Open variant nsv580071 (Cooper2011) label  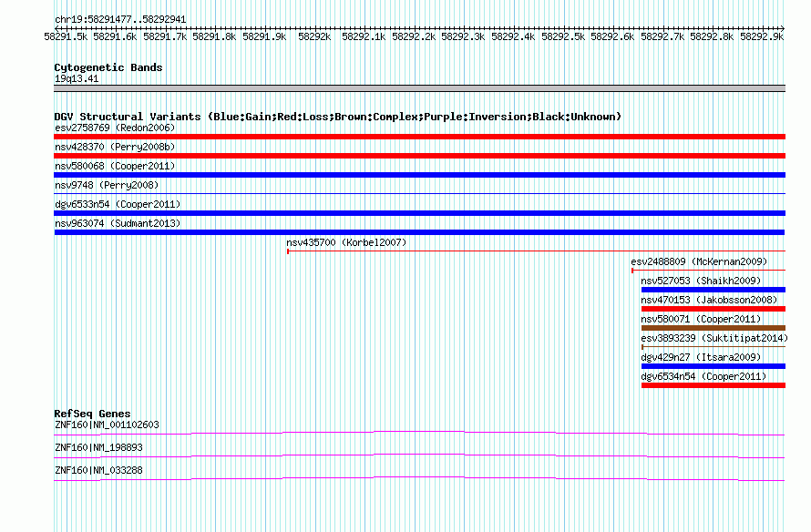click(701, 319)
